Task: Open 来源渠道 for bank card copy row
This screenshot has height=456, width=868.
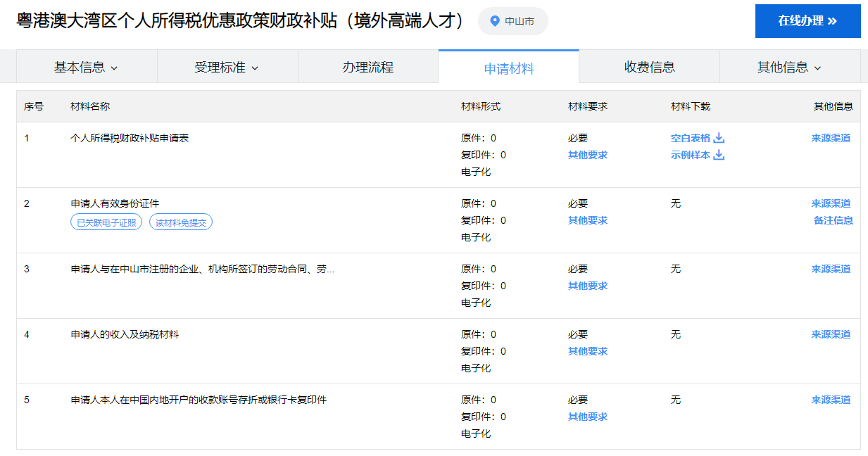Action: coord(831,400)
